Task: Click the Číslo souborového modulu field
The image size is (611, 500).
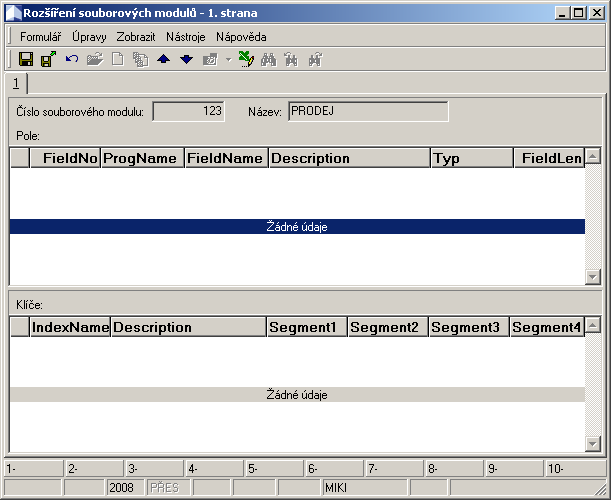Action: coord(188,111)
